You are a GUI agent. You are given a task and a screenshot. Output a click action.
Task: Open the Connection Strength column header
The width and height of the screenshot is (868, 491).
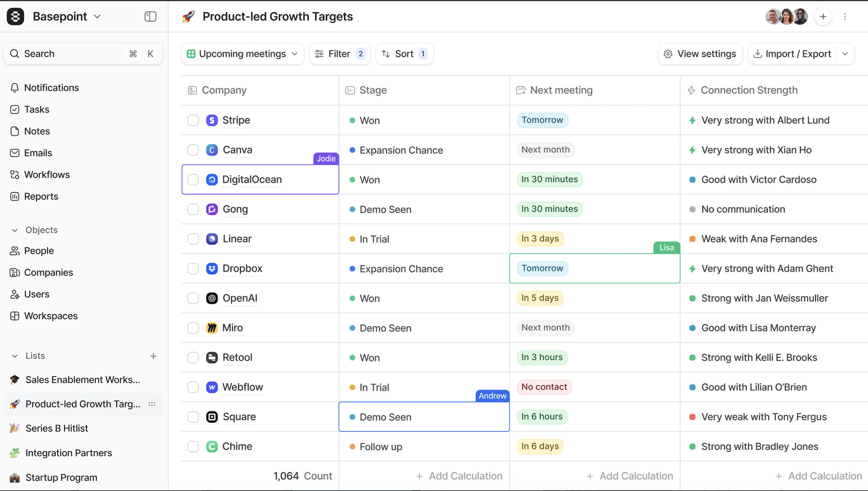pyautogui.click(x=774, y=90)
